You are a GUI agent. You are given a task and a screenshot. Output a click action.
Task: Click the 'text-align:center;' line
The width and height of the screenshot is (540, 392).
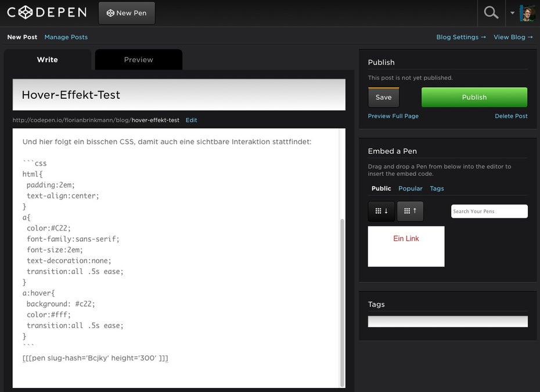coord(63,196)
